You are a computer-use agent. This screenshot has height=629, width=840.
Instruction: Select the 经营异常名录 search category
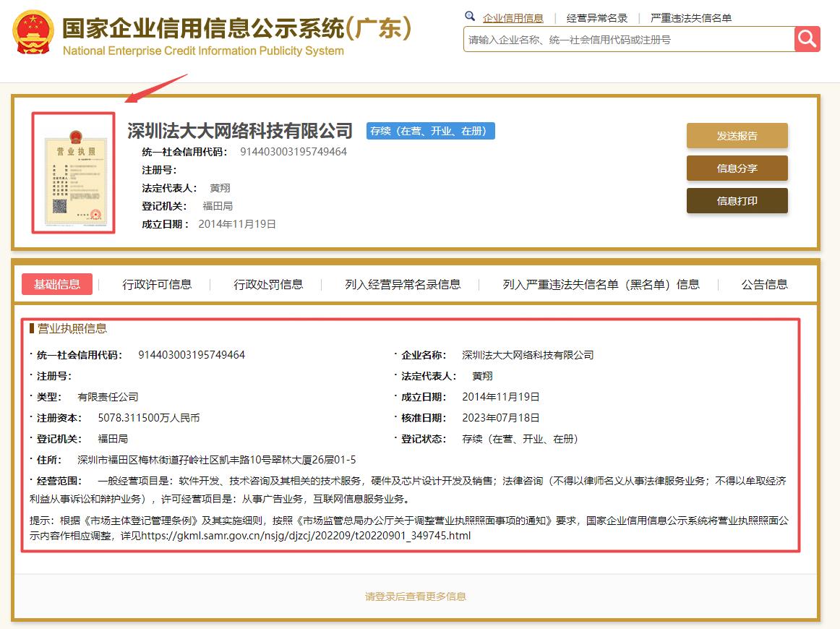tap(596, 18)
